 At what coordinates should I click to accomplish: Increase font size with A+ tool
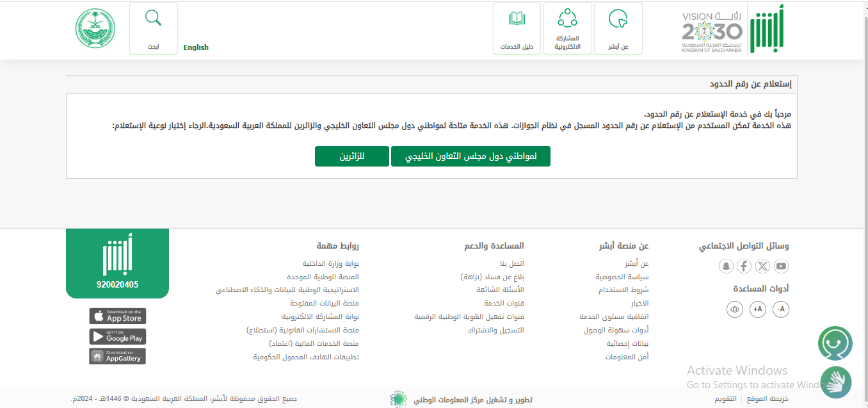pos(758,309)
